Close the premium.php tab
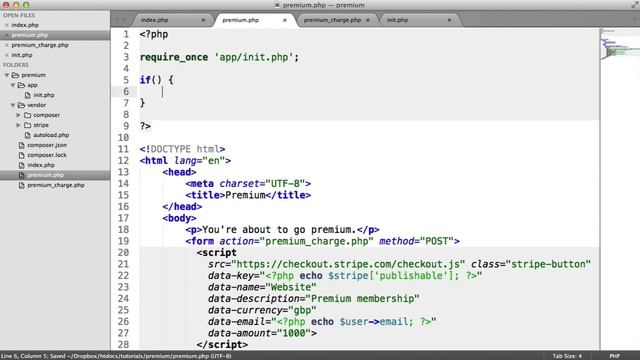640x360 pixels. coord(285,20)
